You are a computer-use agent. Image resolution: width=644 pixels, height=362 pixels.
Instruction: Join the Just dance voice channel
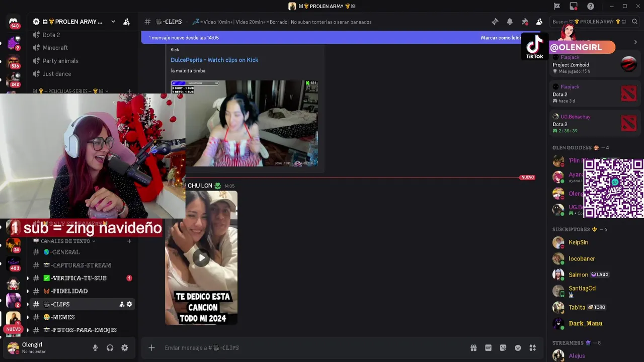pos(56,74)
